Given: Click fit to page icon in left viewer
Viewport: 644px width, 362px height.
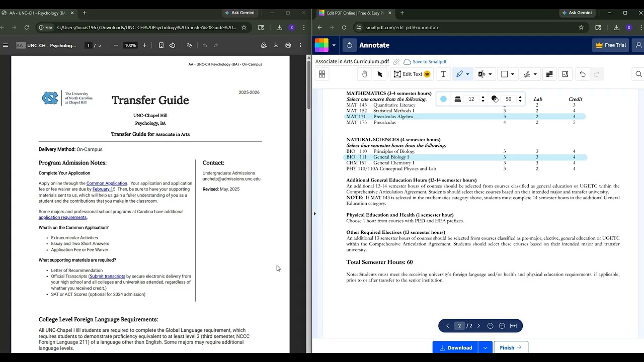Looking at the screenshot, I should tap(161, 45).
